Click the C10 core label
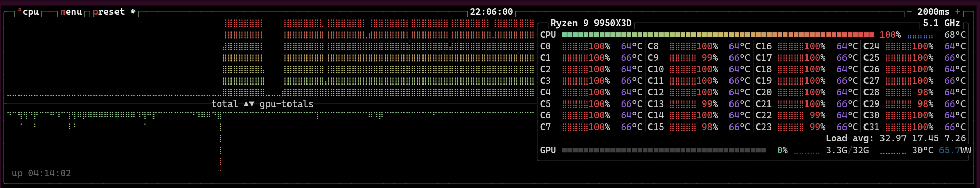The height and width of the screenshot is (188, 980). 656,69
